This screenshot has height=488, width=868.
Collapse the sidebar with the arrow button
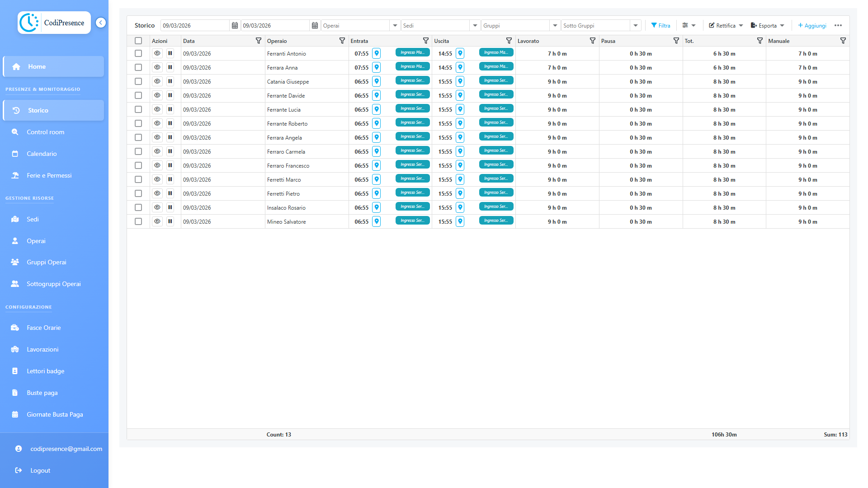[x=101, y=23]
